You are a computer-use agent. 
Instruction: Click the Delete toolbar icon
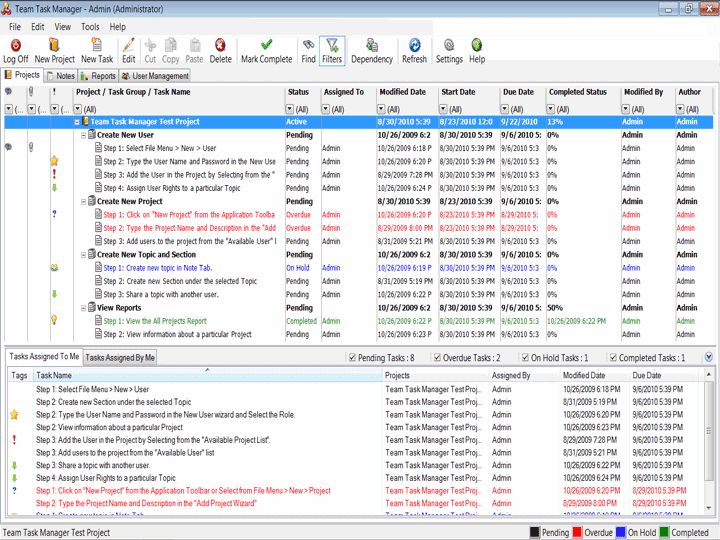click(220, 45)
